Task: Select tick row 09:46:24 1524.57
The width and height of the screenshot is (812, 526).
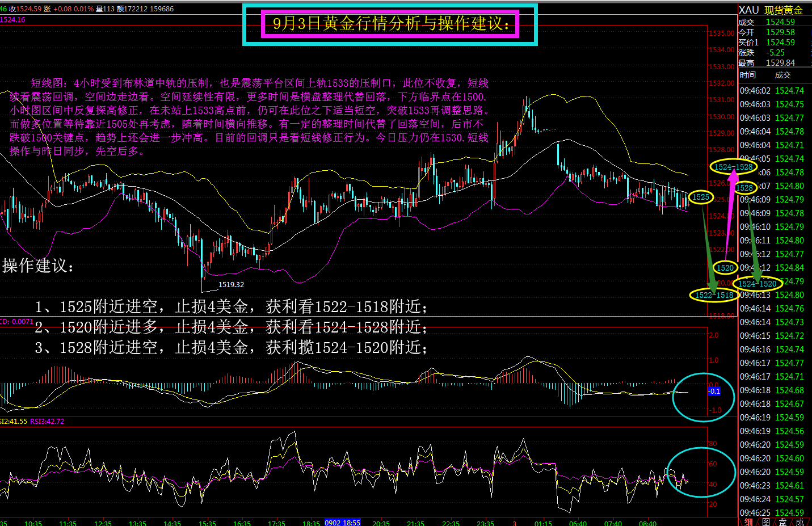Action: click(x=772, y=499)
